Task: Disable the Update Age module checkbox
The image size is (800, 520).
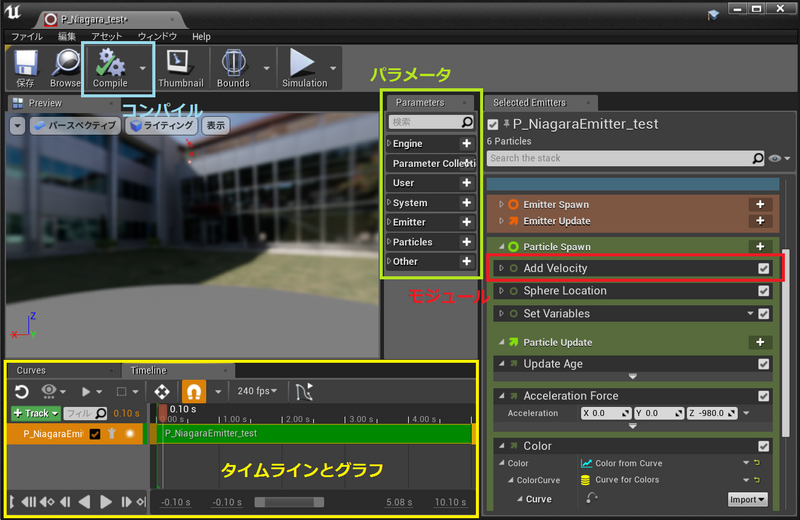Action: [764, 364]
